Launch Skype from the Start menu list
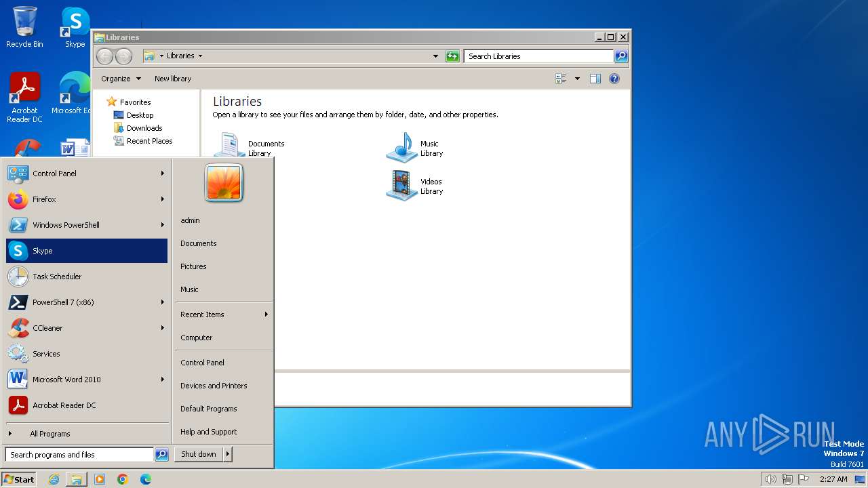This screenshot has height=488, width=868. (x=86, y=251)
